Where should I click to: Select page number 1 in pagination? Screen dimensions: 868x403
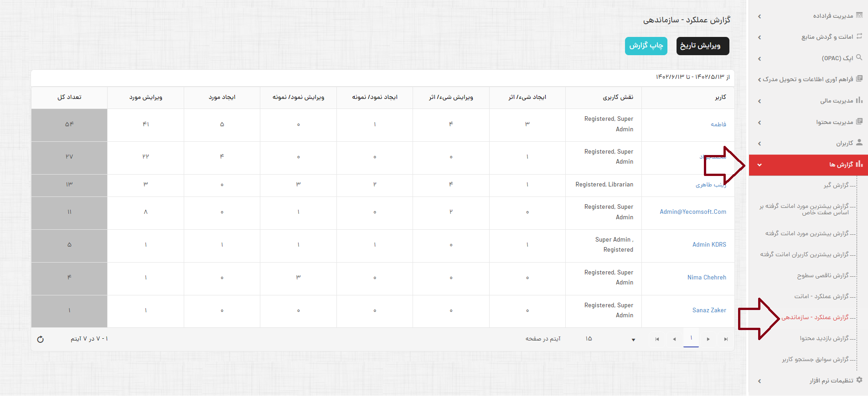click(x=691, y=339)
